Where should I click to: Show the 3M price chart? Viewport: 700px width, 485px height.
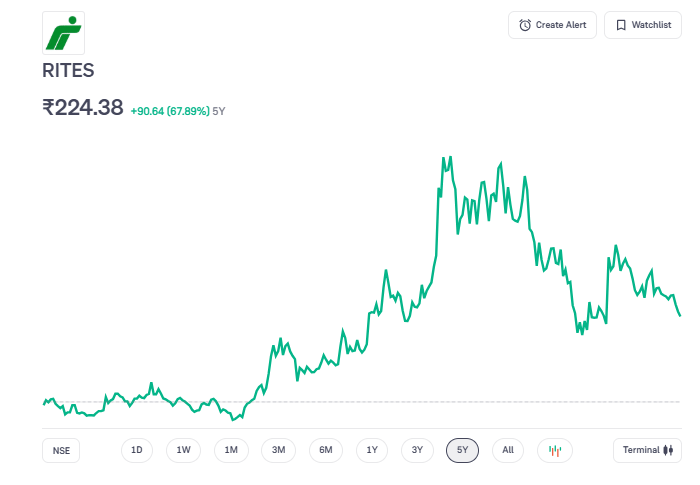(279, 450)
